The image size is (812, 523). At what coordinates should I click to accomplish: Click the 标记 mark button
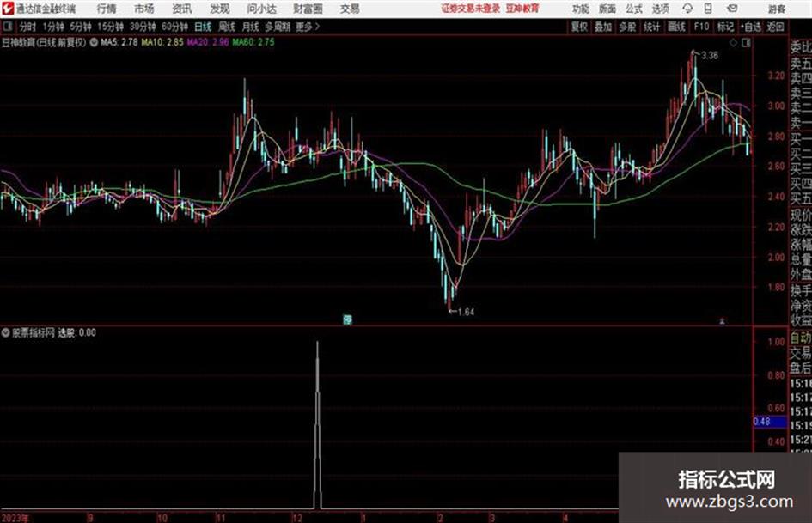pyautogui.click(x=725, y=27)
